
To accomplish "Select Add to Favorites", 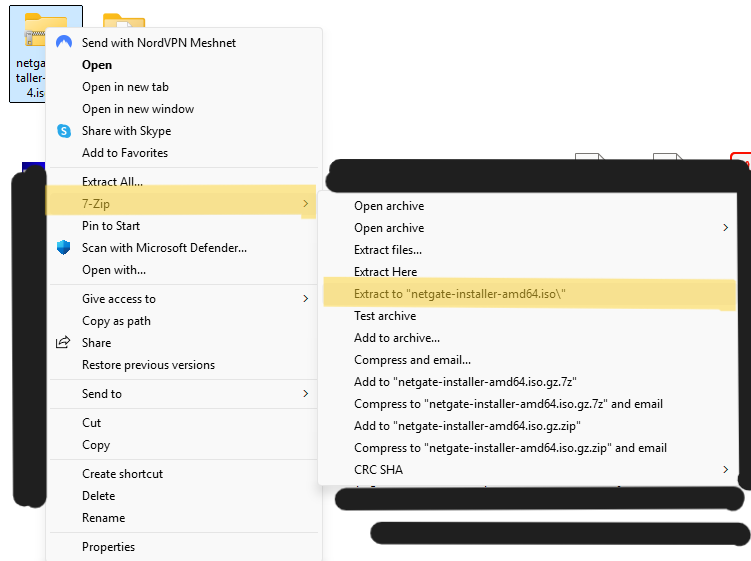I will tap(184, 153).
